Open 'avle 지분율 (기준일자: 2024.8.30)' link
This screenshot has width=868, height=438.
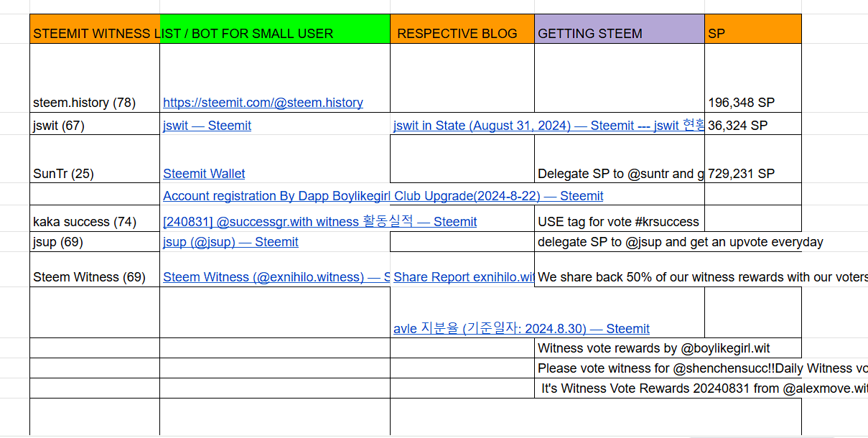521,329
